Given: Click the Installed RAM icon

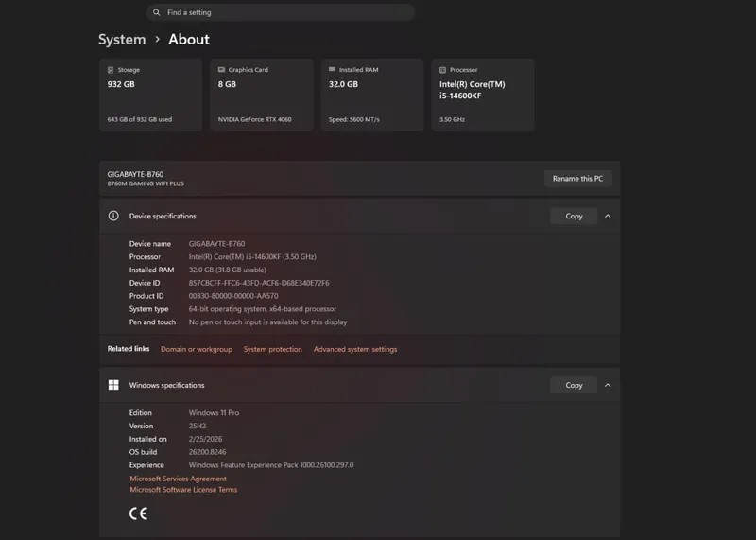Looking at the screenshot, I should coord(332,69).
